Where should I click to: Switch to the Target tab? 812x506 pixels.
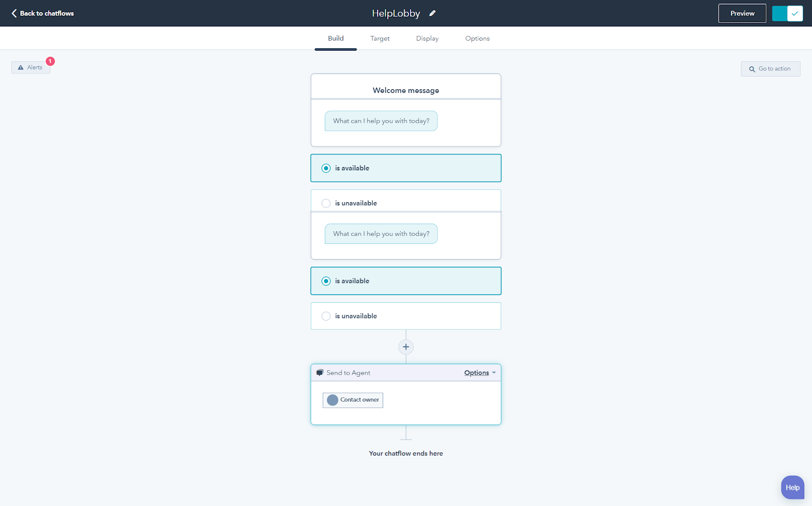[380, 38]
